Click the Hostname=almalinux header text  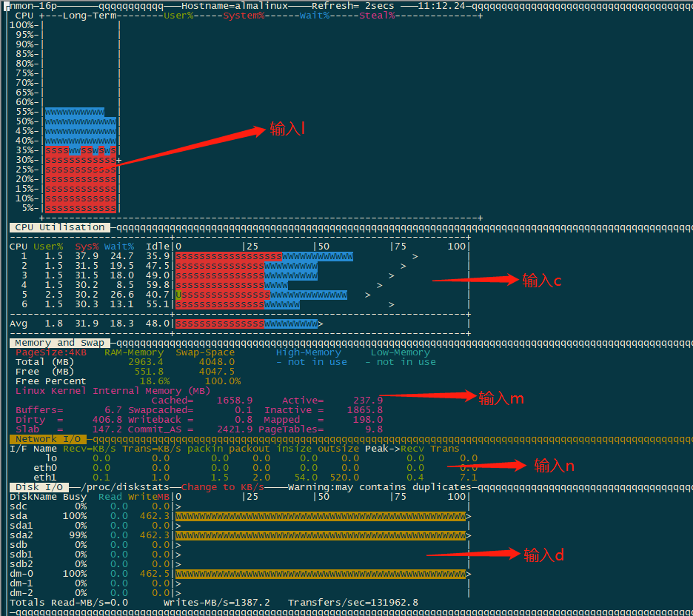[234, 6]
